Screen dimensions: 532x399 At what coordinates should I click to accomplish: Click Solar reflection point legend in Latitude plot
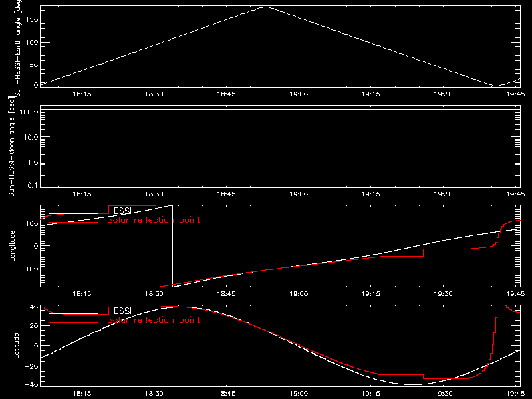154,320
